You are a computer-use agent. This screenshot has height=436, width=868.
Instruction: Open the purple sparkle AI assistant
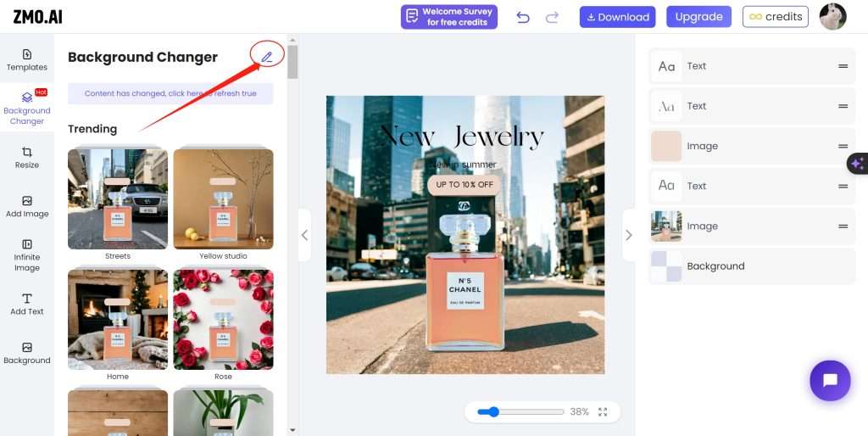click(858, 164)
